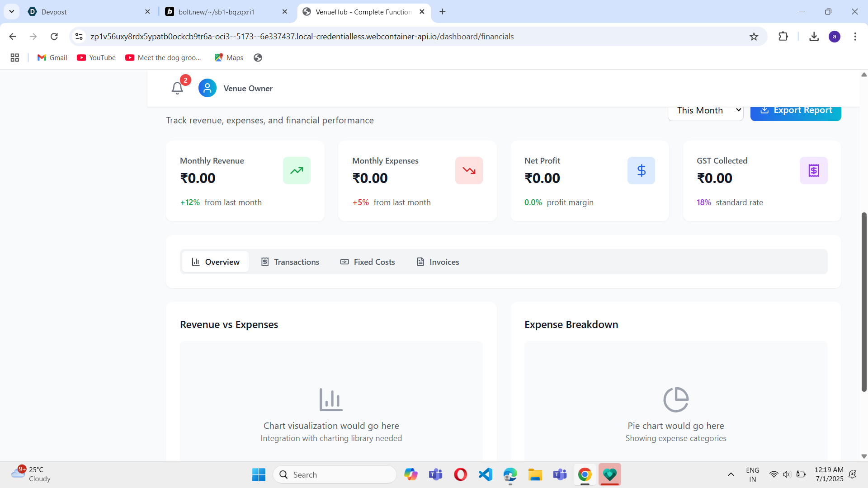Click the blue Net Profit dollar icon
868x488 pixels.
[641, 170]
